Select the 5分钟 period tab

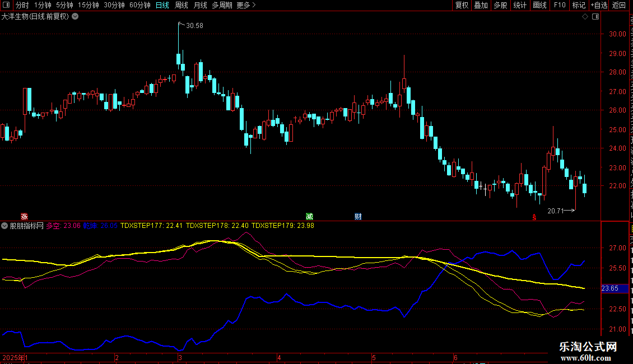[x=64, y=5]
